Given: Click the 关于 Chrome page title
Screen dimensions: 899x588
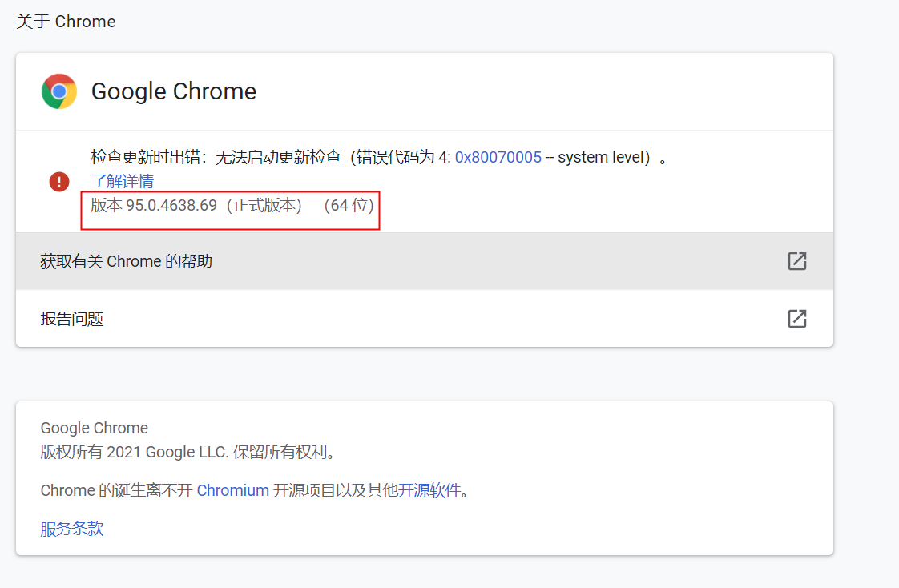Looking at the screenshot, I should tap(66, 22).
